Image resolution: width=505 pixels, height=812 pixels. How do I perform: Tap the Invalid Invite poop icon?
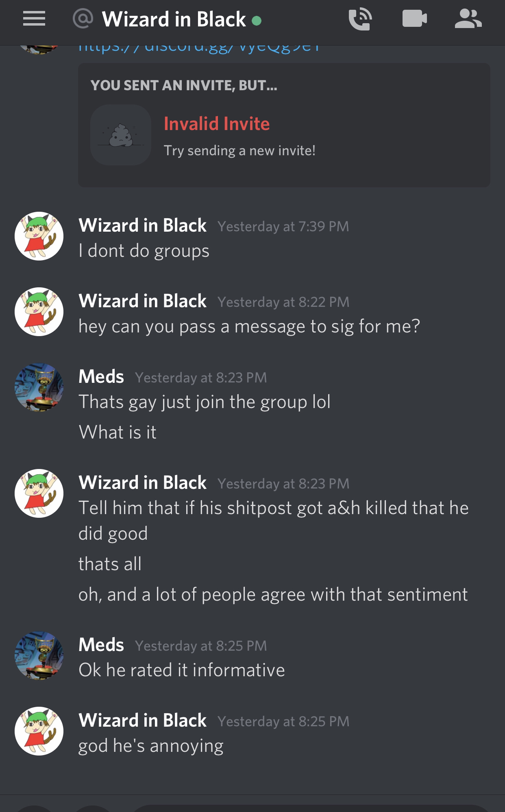pos(121,135)
